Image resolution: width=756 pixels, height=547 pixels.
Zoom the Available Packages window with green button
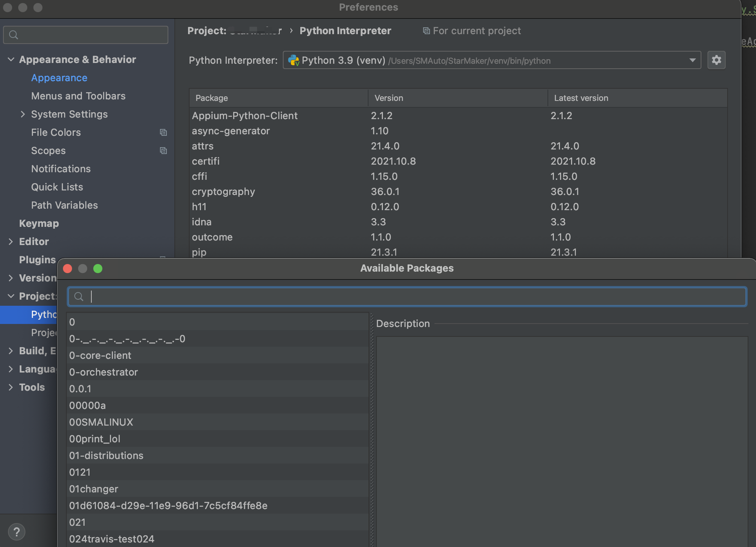(98, 269)
